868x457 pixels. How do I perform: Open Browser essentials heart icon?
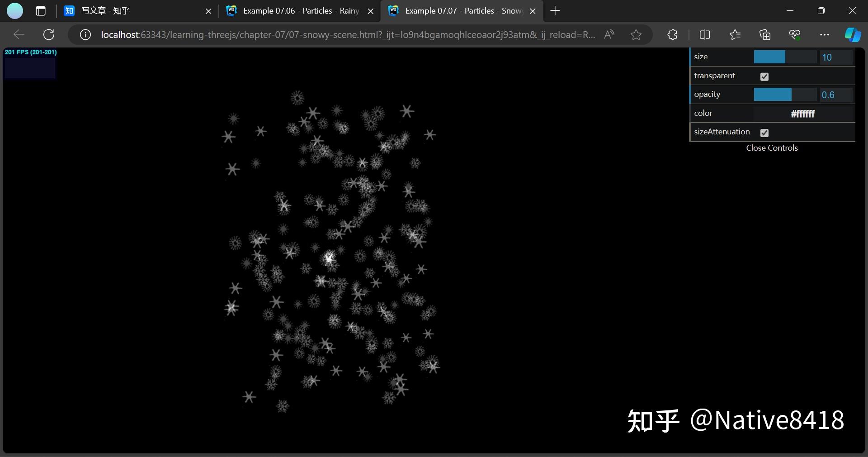795,34
